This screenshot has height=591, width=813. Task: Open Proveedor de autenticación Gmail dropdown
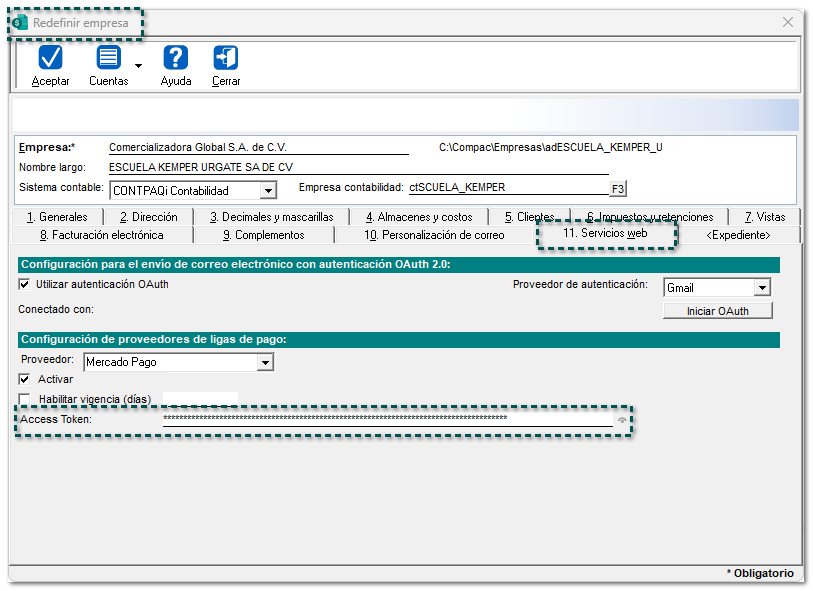(x=762, y=288)
